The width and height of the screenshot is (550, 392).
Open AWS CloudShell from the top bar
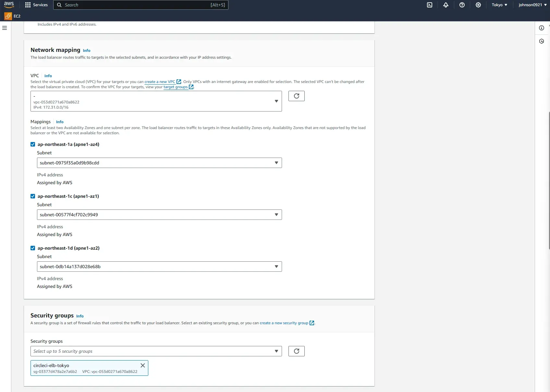point(429,5)
